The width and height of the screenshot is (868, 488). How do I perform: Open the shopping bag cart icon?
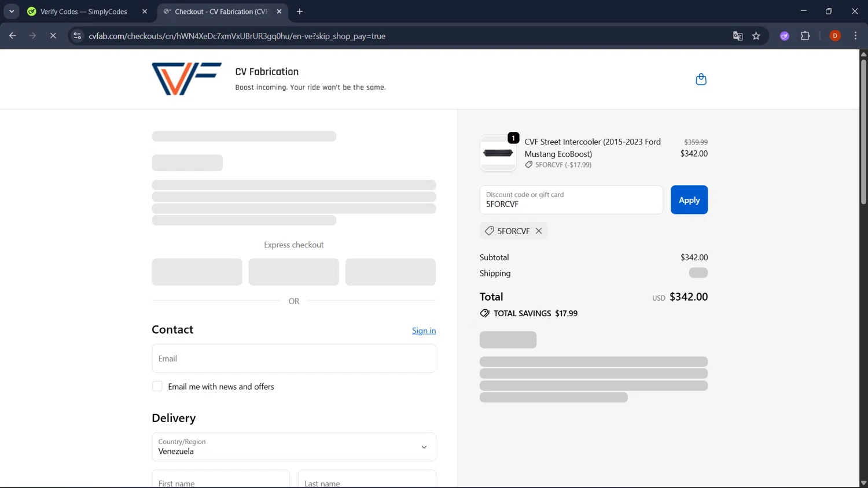[701, 79]
